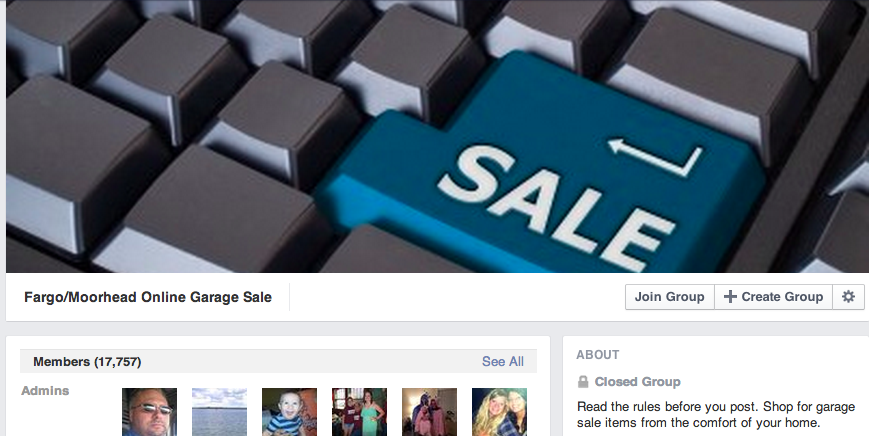Viewport: 869px width, 436px height.
Task: Select admin photo of man in sunglasses
Action: point(149,412)
